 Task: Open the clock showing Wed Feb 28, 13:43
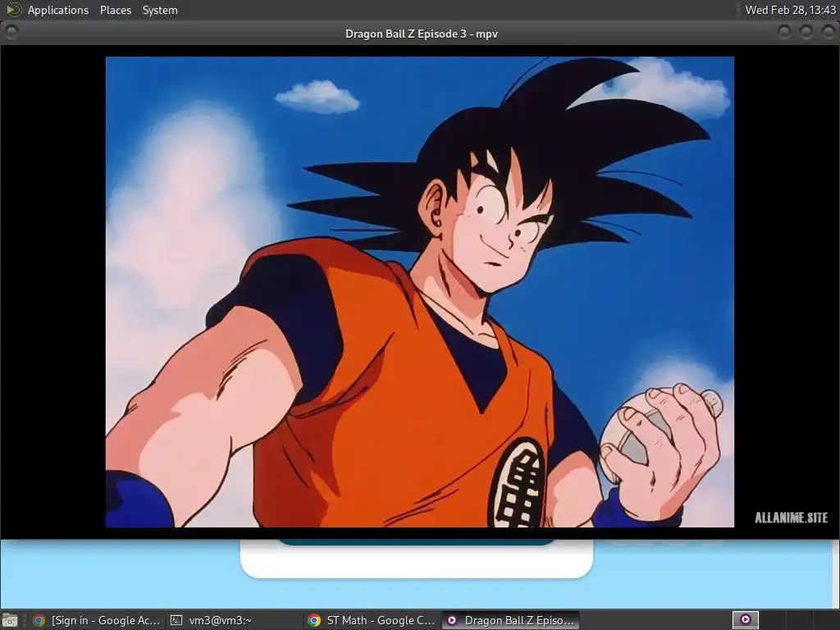tap(790, 10)
